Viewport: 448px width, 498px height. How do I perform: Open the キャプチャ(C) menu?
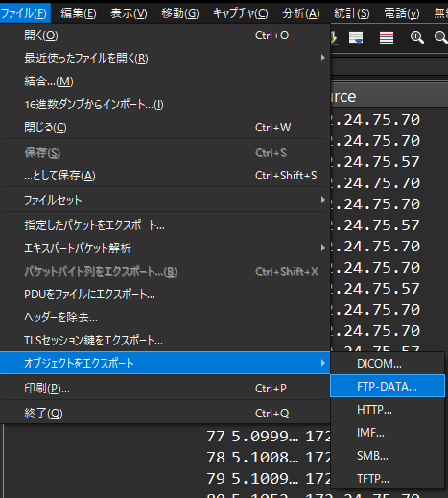click(x=241, y=13)
